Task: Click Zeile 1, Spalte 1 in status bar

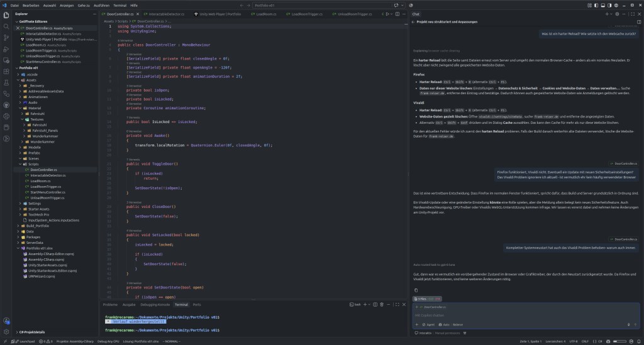Action: [x=531, y=341]
